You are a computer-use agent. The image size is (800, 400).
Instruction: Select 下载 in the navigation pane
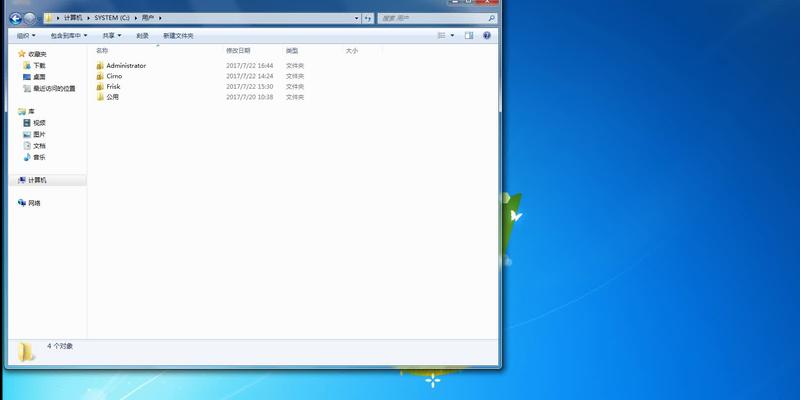pyautogui.click(x=39, y=66)
